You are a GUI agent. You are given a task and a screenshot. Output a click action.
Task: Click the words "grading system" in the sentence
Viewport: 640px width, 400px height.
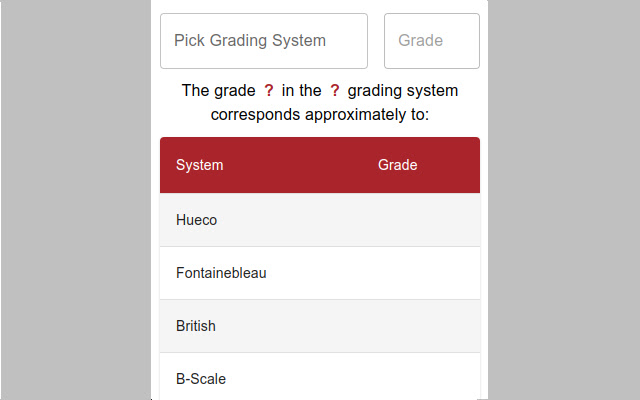click(x=403, y=91)
